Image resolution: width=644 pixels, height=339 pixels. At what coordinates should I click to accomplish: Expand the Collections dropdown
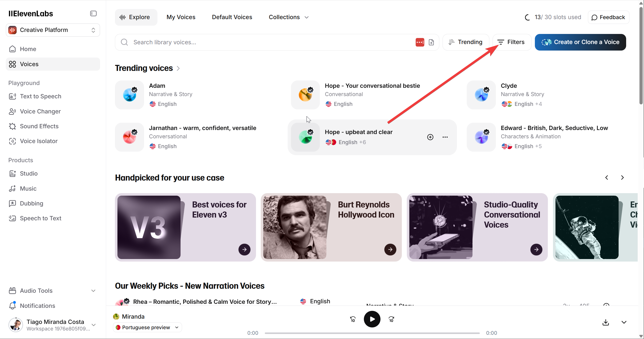coord(288,17)
